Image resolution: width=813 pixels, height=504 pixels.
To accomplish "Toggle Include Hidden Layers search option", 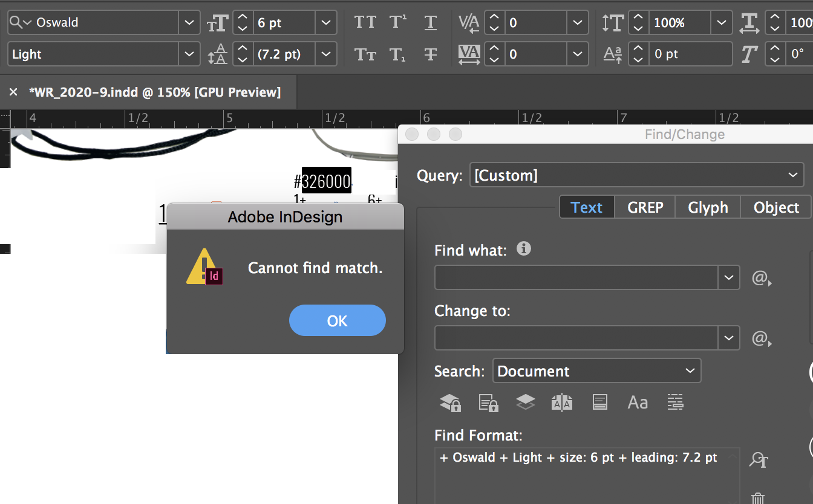I will click(x=525, y=402).
